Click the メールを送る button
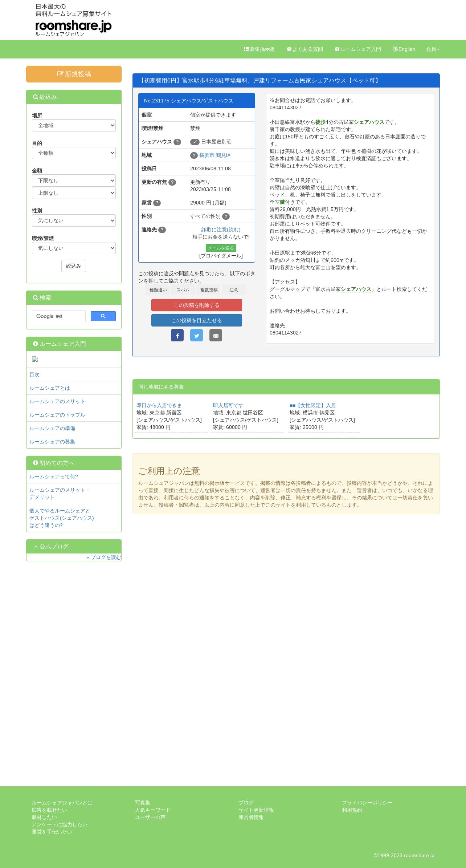The image size is (466, 868). (x=221, y=248)
